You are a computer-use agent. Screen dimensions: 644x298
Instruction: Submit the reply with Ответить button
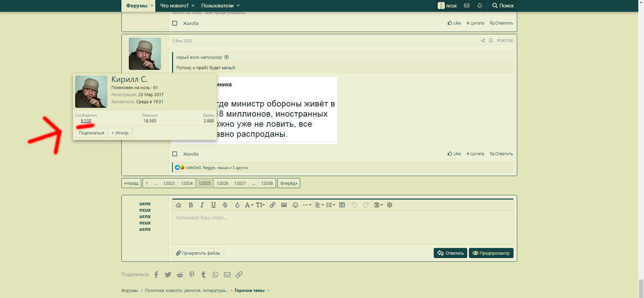[450, 253]
